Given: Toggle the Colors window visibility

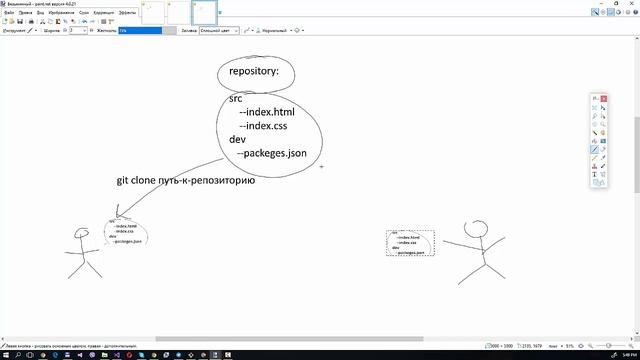Looking at the screenshot, I should 618,12.
